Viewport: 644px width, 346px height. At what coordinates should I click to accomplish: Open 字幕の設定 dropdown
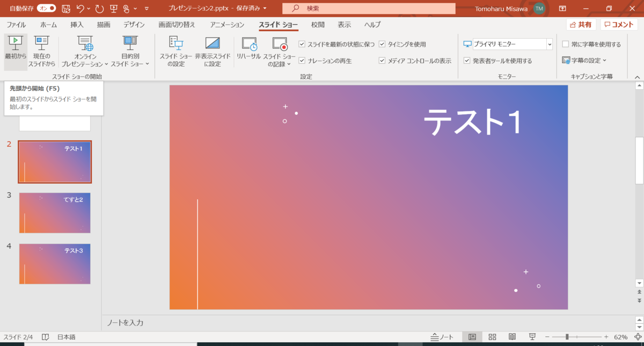click(x=584, y=61)
